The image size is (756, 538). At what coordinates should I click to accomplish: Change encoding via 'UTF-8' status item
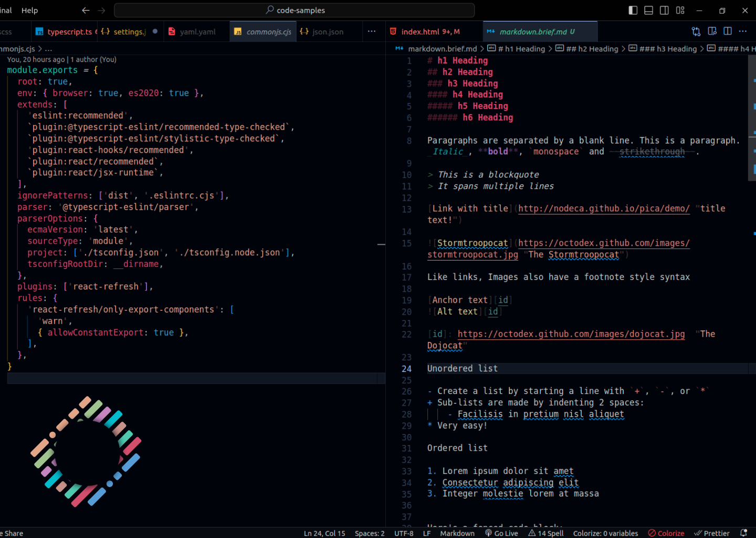tap(404, 533)
